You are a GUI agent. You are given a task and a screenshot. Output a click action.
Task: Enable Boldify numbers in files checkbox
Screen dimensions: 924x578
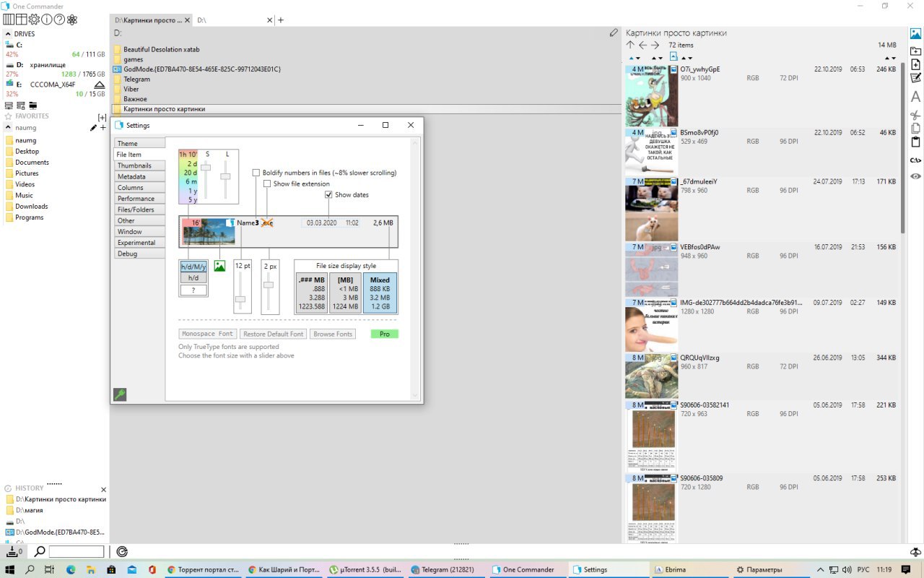(x=256, y=173)
